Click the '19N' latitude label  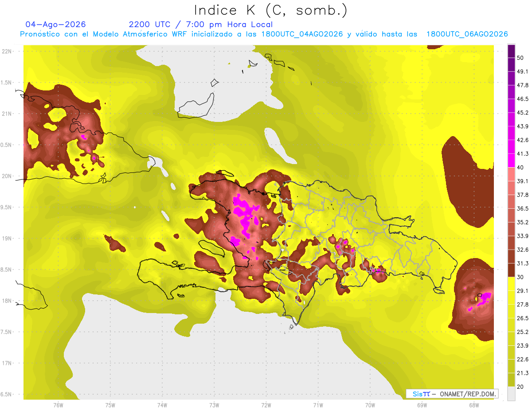point(7,239)
